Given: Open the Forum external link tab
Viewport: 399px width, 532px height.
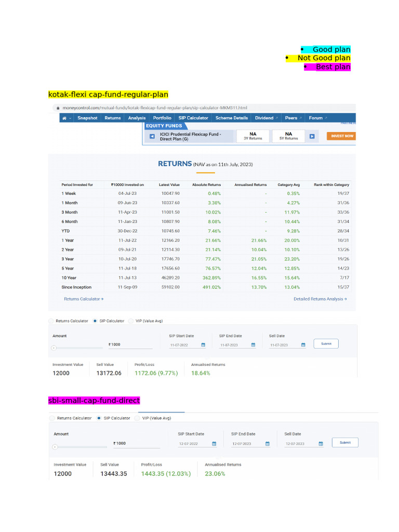Looking at the screenshot, I should point(318,118).
